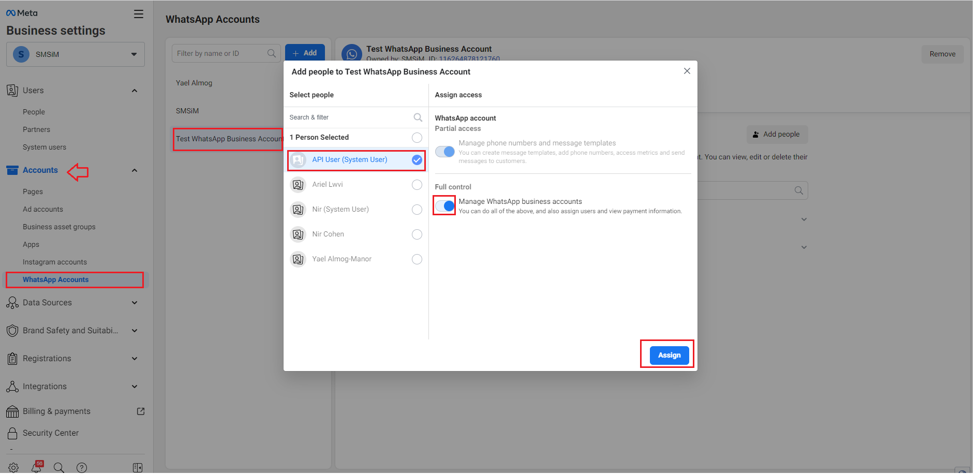Open the People page
Screen dimensions: 980x474
click(34, 112)
